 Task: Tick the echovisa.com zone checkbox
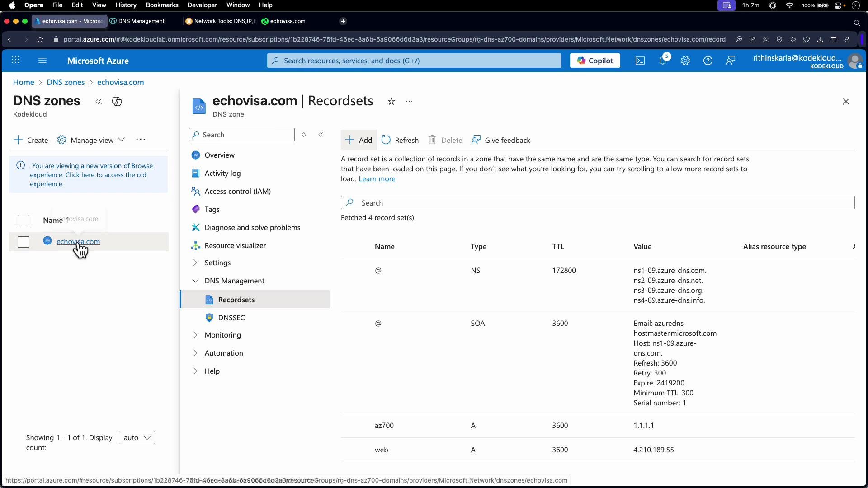click(x=24, y=242)
